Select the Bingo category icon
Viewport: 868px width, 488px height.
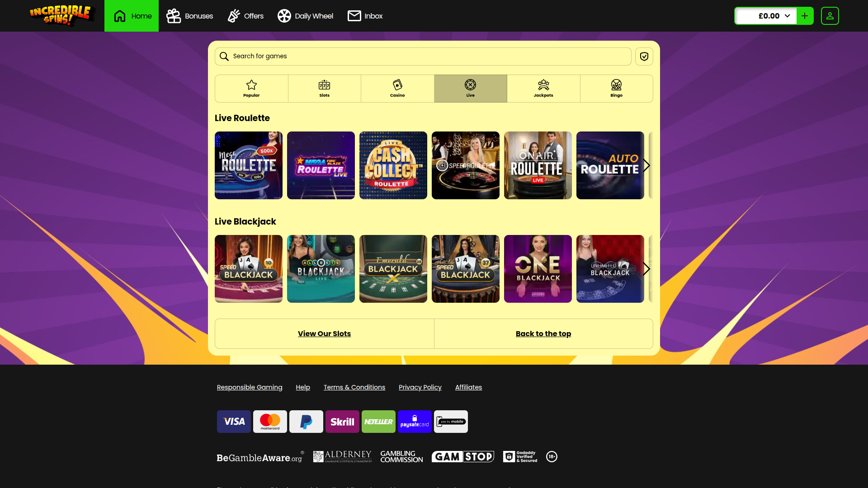[x=616, y=88]
